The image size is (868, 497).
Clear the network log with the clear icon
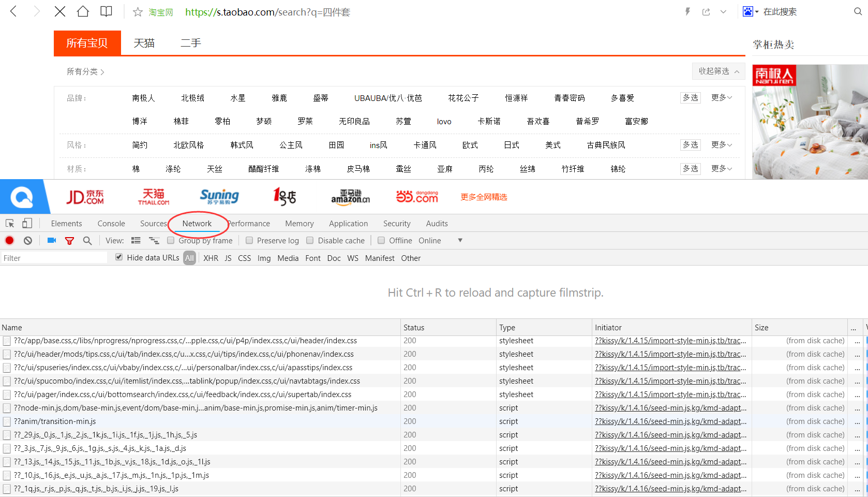[x=28, y=240]
